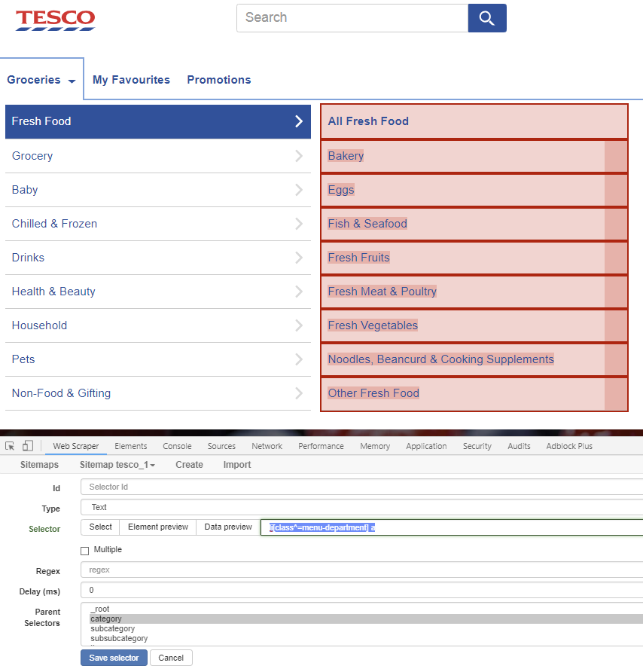This screenshot has width=643, height=672.
Task: Click the chevron arrow next to Household
Action: 299,325
